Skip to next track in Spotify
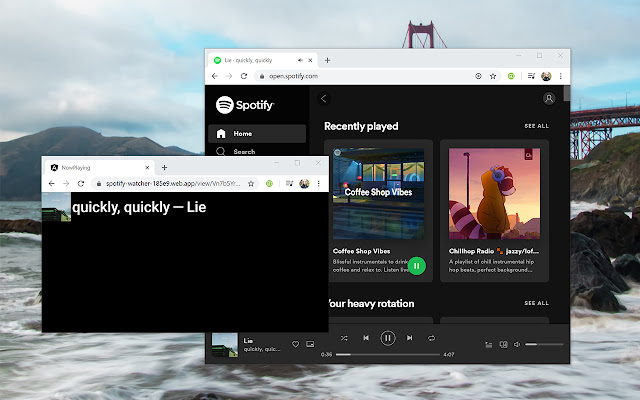The height and width of the screenshot is (400, 640). [409, 338]
